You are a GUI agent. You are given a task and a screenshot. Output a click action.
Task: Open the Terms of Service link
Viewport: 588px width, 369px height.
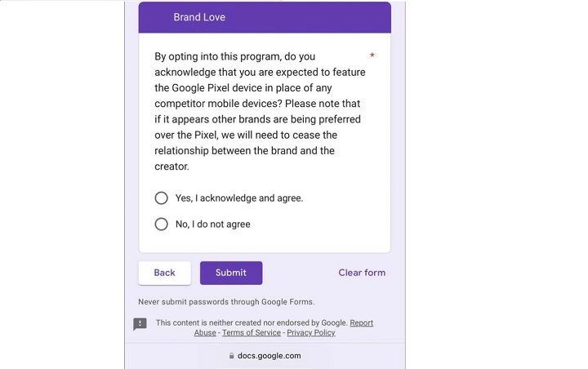pos(251,333)
